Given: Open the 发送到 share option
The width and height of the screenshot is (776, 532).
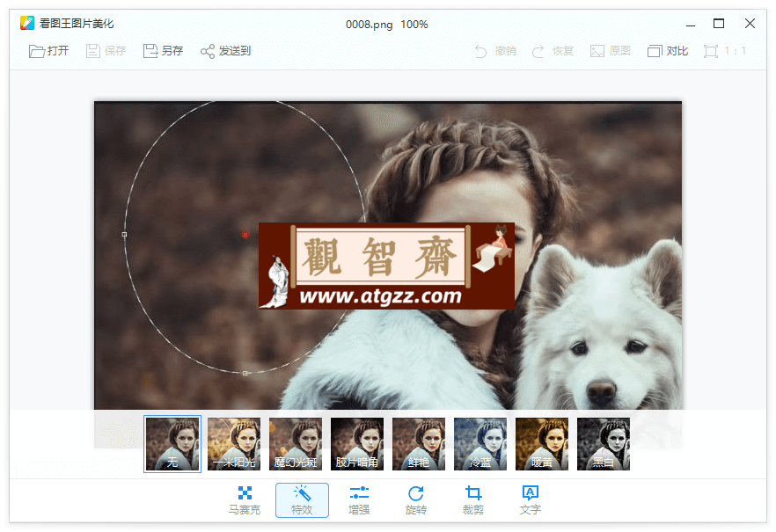Looking at the screenshot, I should coord(225,51).
